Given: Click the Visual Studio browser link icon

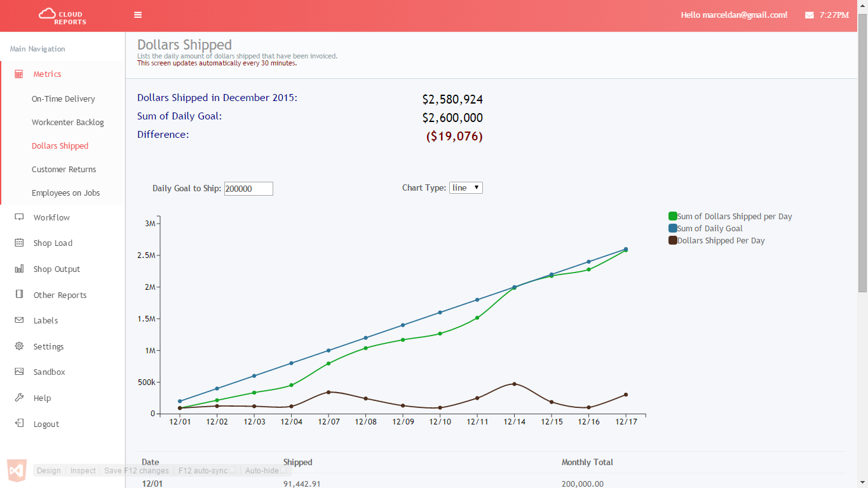Looking at the screenshot, I should pyautogui.click(x=17, y=470).
